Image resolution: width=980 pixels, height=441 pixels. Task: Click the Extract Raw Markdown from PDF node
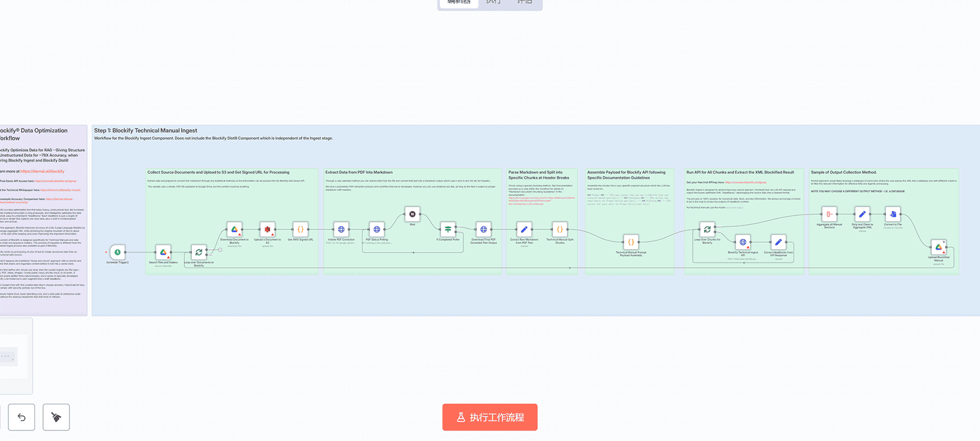524,229
